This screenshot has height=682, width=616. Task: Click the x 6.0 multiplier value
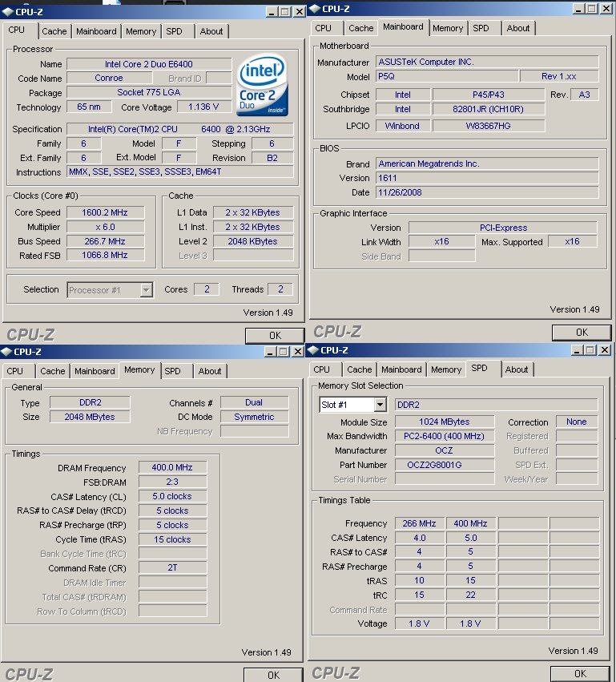point(105,227)
